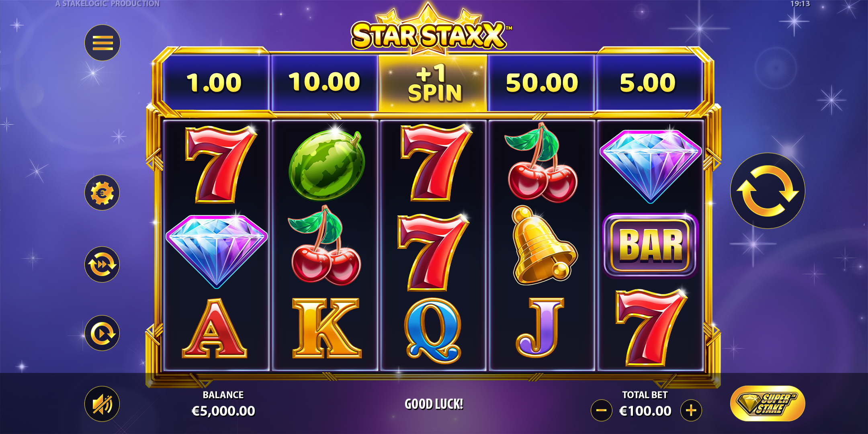Start autoplay with the circular play icon
The image size is (868, 434).
(x=102, y=333)
